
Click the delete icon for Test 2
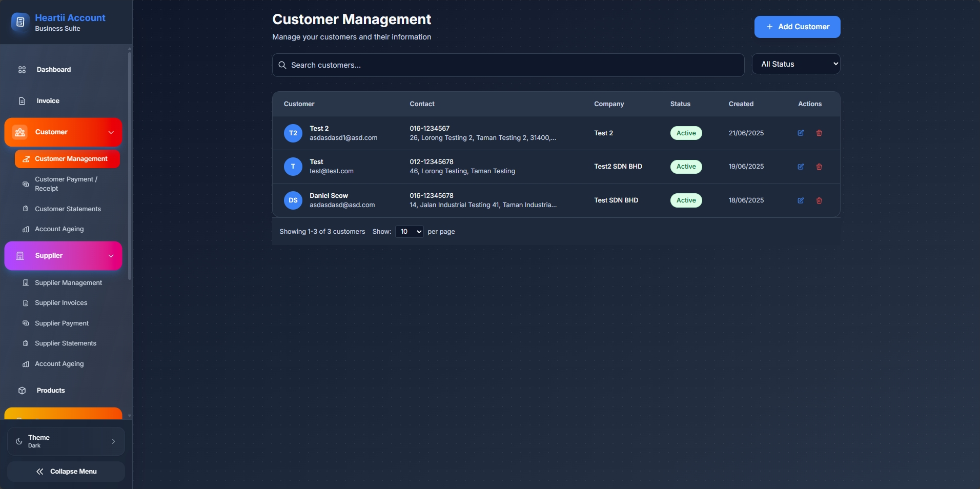pos(819,133)
